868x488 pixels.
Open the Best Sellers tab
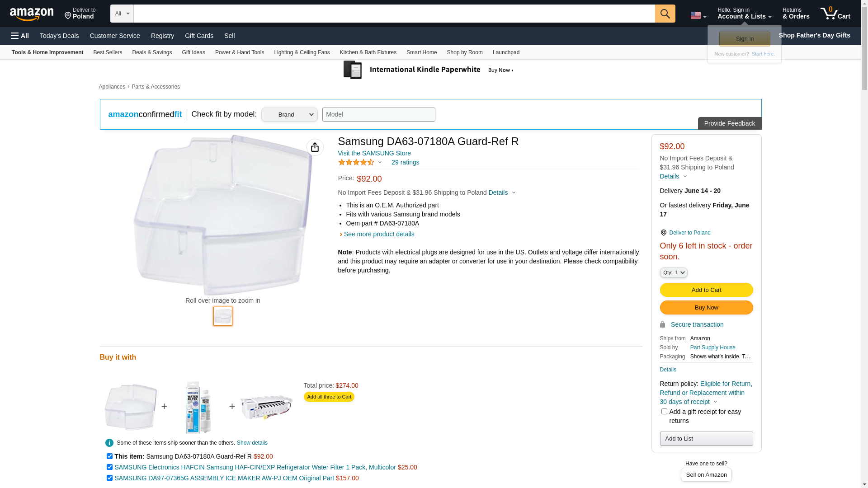pos(108,52)
